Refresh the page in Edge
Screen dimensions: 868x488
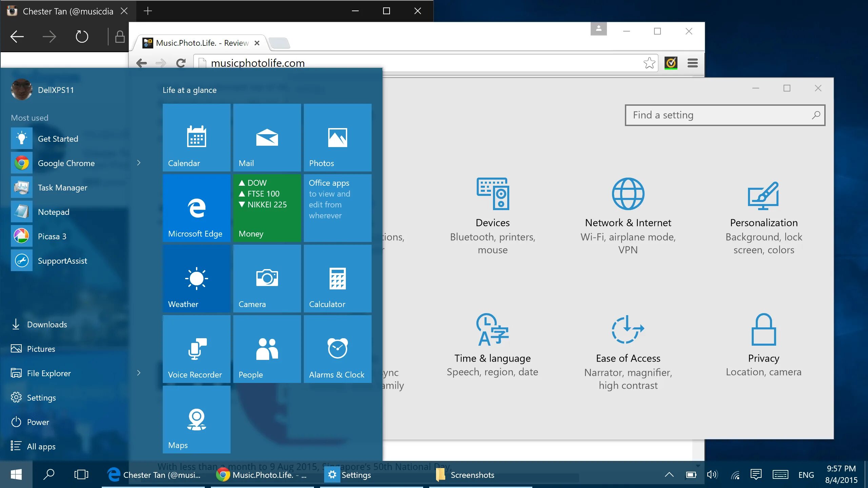82,37
